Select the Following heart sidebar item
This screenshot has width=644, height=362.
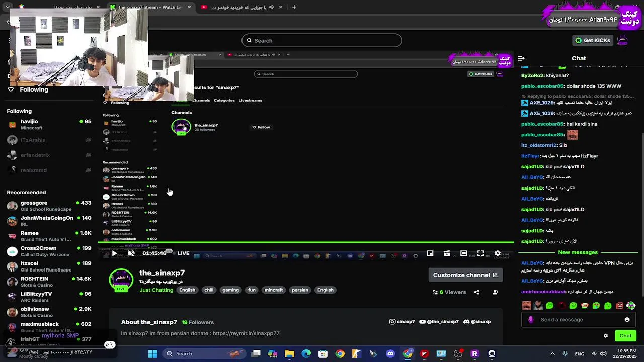click(x=28, y=89)
